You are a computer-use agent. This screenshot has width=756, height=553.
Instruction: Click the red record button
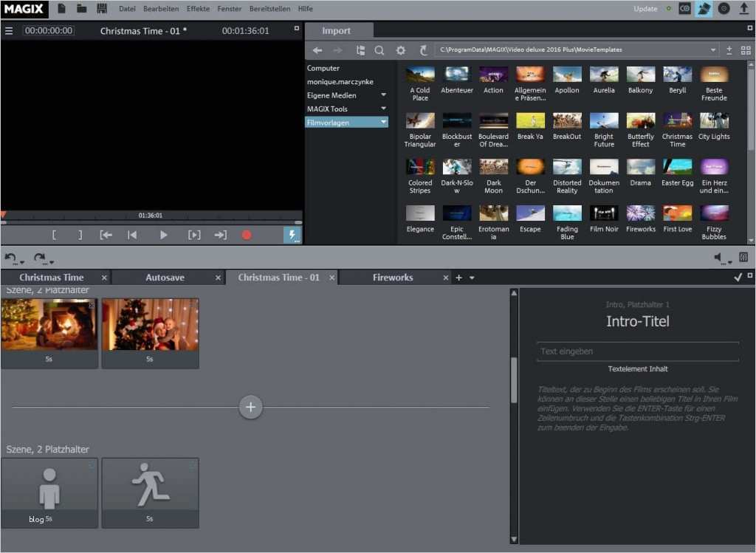(x=247, y=236)
